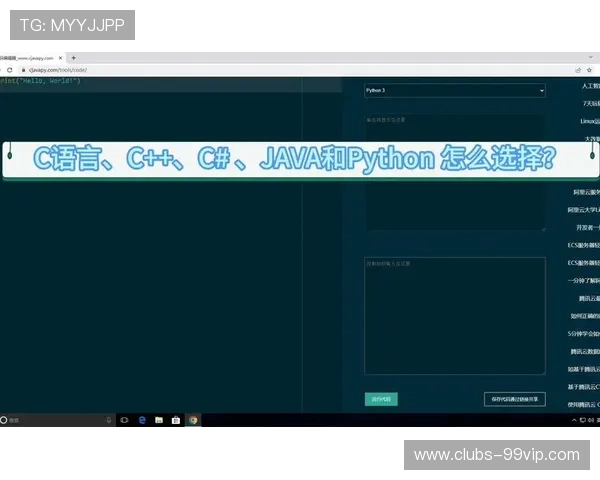The height and width of the screenshot is (480, 600).
Task: Click the green run code button
Action: coord(381,399)
